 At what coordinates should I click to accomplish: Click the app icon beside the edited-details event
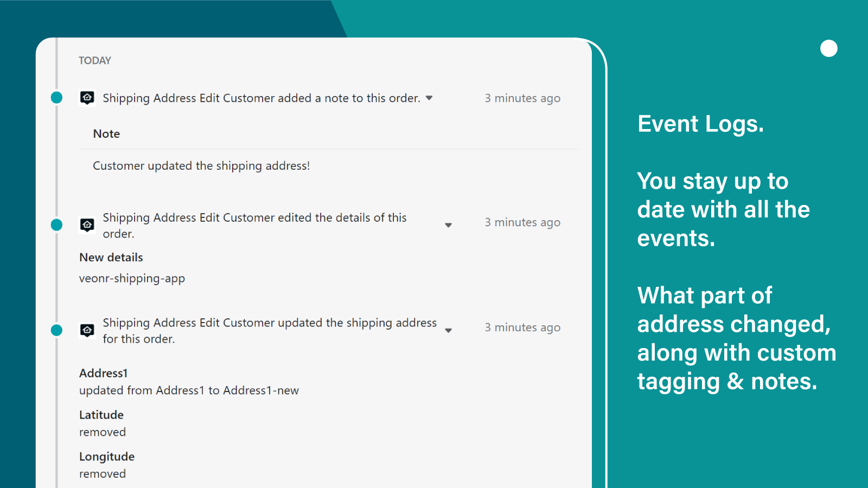[x=87, y=224]
